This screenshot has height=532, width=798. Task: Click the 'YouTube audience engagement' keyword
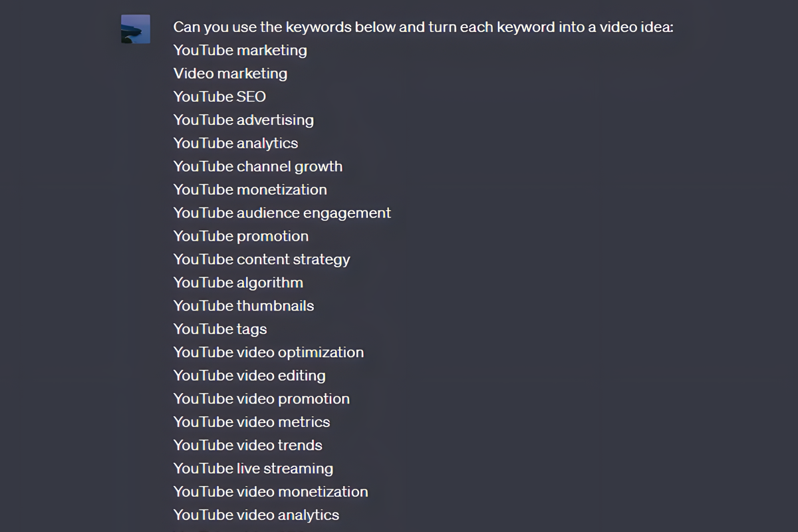pyautogui.click(x=281, y=213)
